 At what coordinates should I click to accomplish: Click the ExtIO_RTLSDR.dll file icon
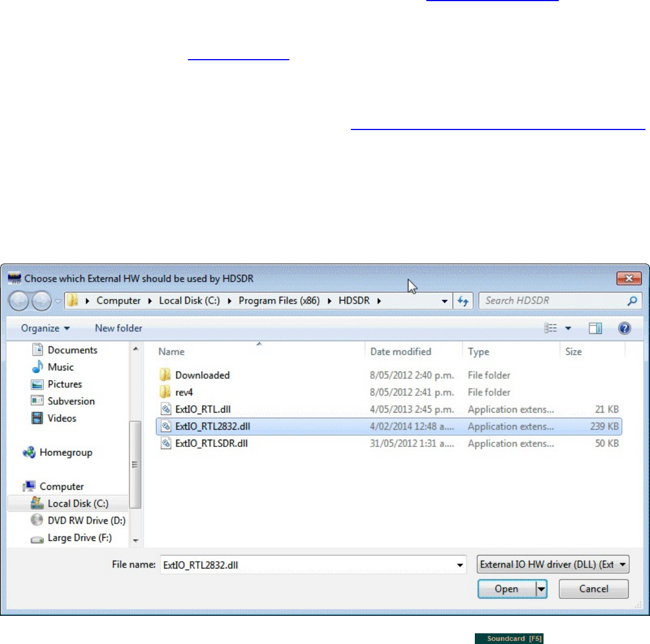[x=166, y=443]
